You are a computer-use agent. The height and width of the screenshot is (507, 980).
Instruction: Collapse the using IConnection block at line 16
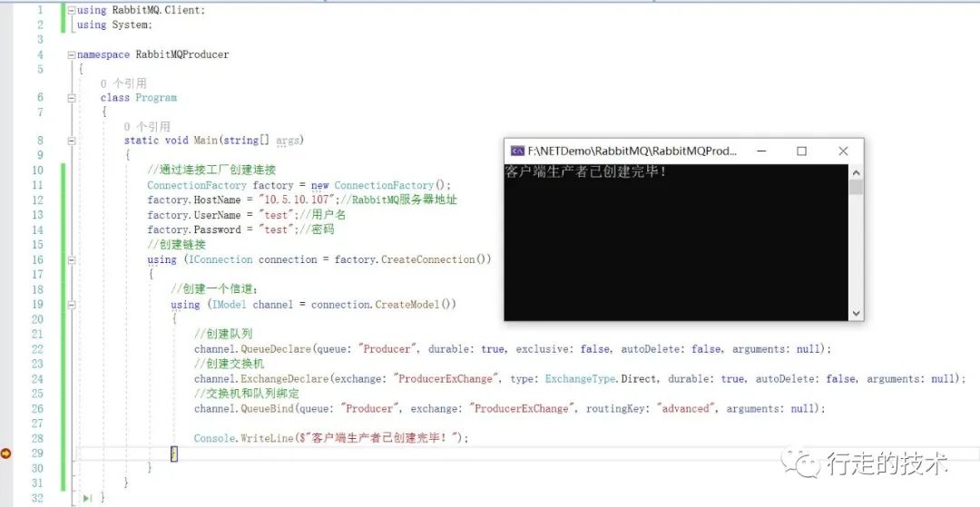[72, 259]
